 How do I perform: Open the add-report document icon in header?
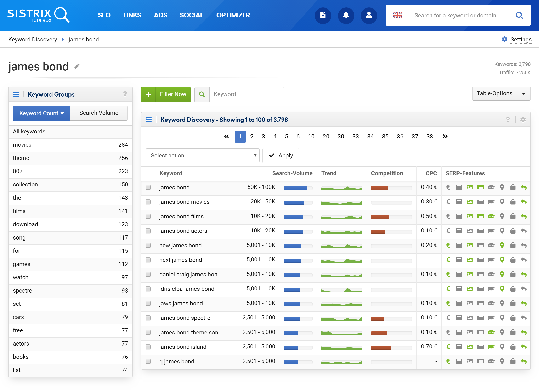[x=323, y=16]
